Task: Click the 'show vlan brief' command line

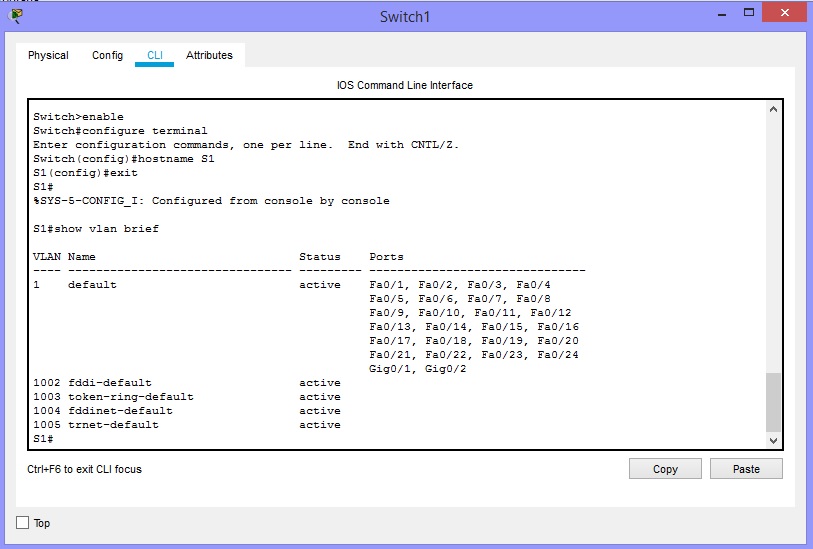Action: [96, 229]
